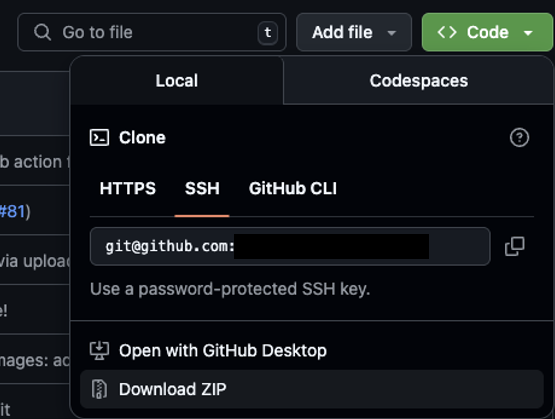Click the terminal icon next to Clone
This screenshot has height=419, width=555.
99,138
